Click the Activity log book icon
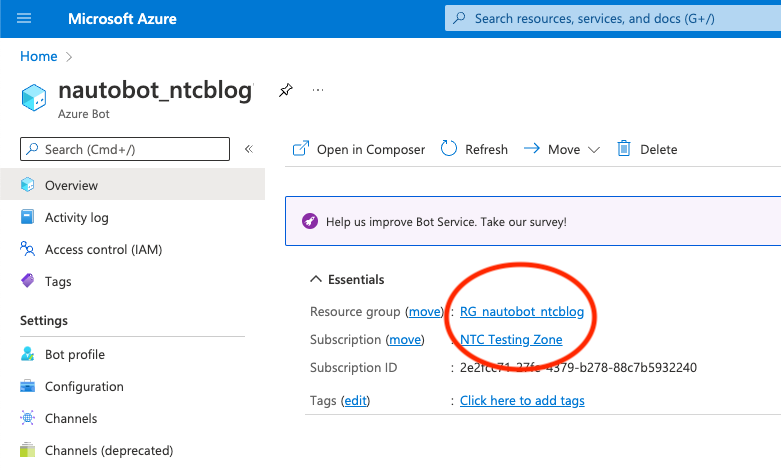Screen dimensions: 781x471 tap(27, 217)
